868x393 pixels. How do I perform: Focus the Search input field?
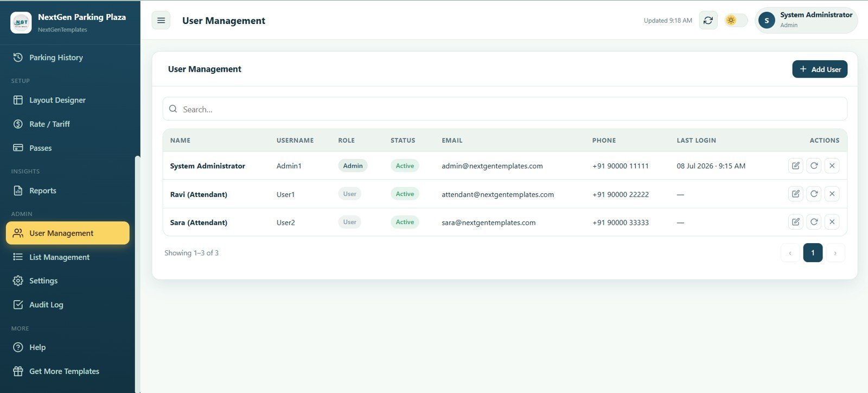pos(505,109)
